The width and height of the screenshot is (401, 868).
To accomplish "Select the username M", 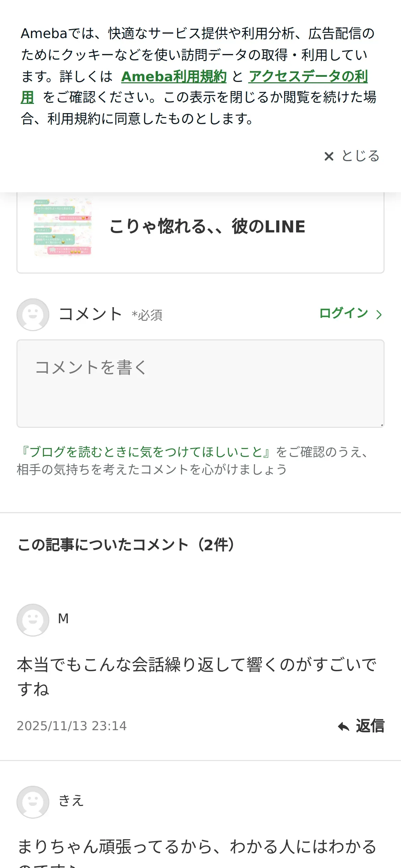I will coord(63,619).
